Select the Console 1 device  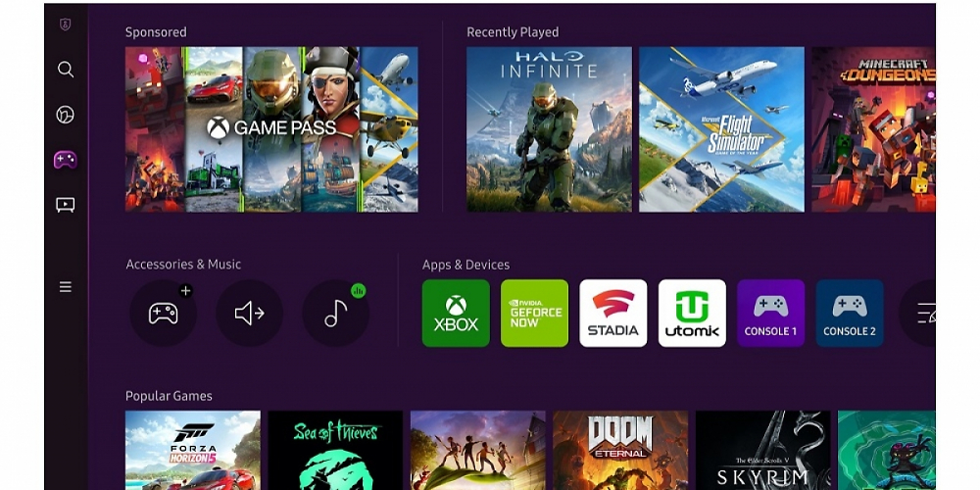click(770, 314)
